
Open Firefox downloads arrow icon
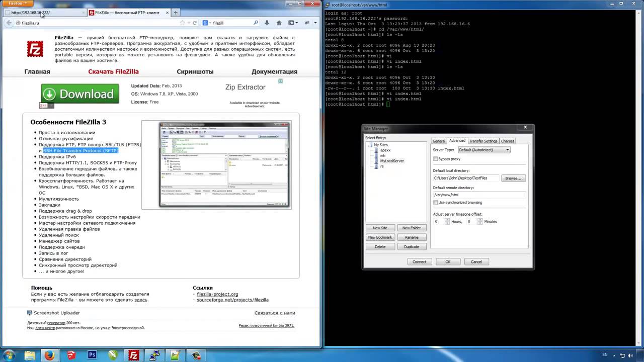267,23
